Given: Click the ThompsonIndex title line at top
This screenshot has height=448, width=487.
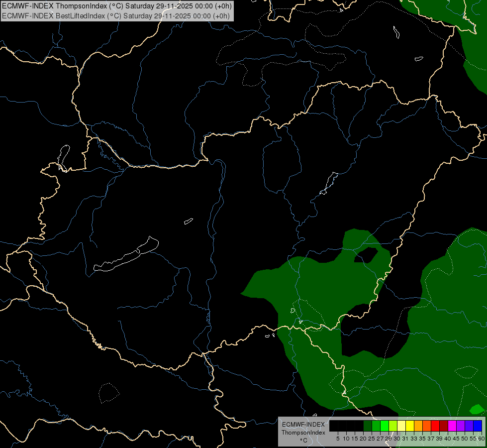Looking at the screenshot, I should tap(117, 6).
